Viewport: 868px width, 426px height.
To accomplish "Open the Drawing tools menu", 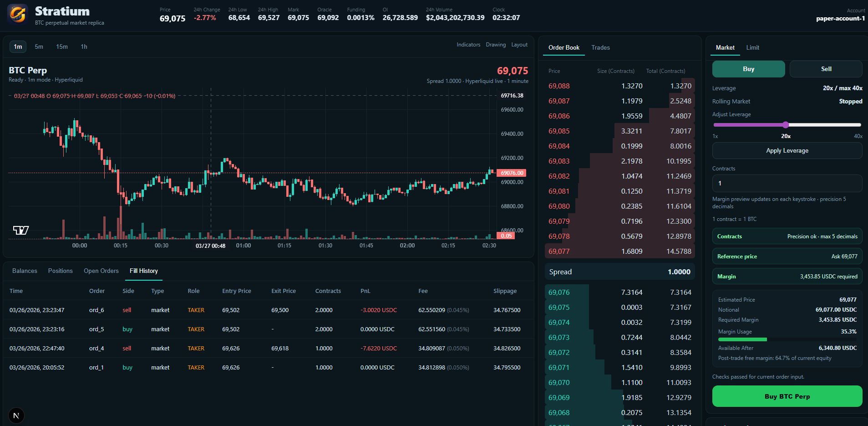I will (x=496, y=45).
